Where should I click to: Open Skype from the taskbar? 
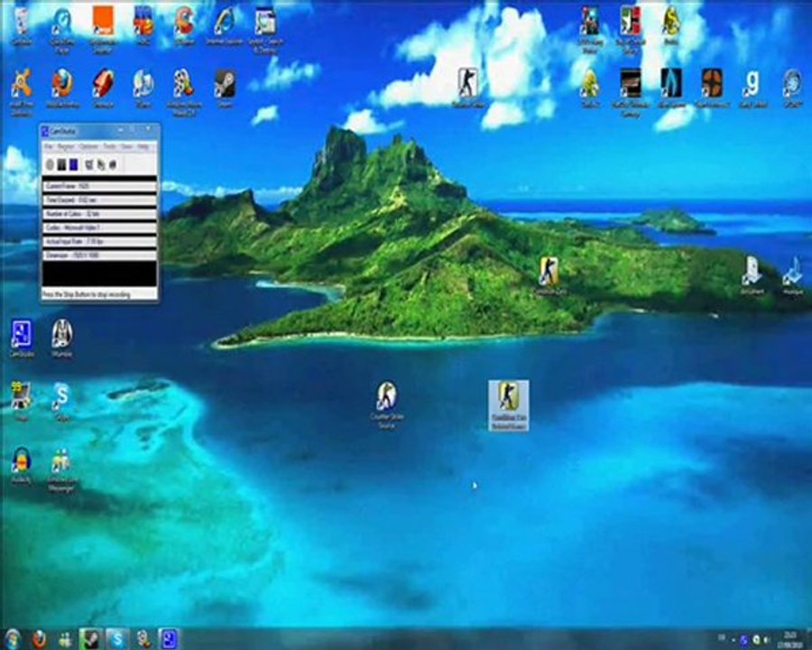click(x=117, y=639)
